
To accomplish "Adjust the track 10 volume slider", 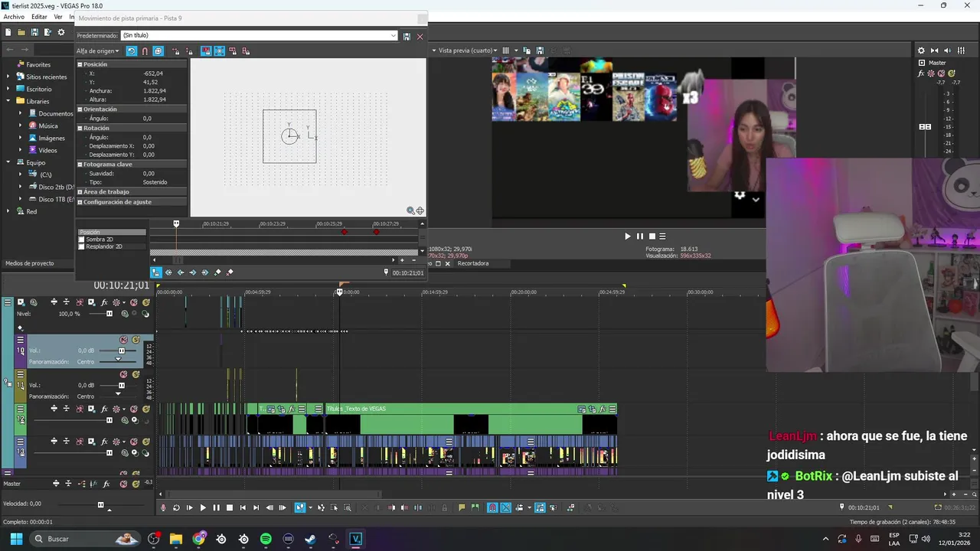I will pyautogui.click(x=121, y=351).
